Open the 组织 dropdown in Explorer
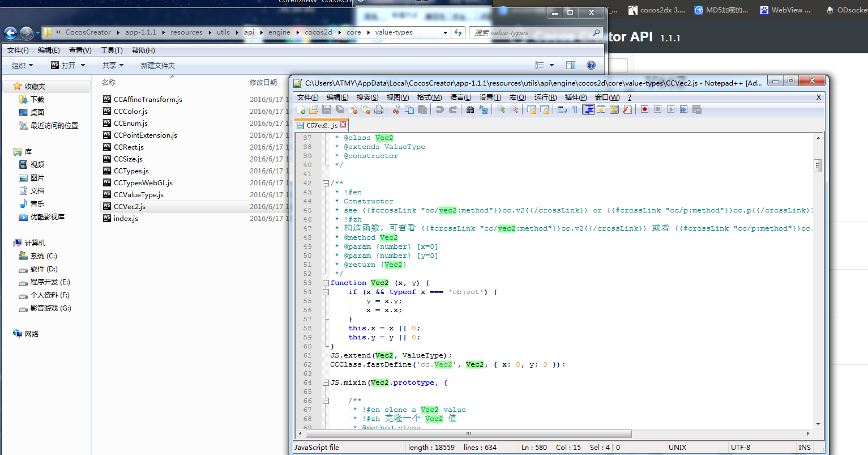 23,66
